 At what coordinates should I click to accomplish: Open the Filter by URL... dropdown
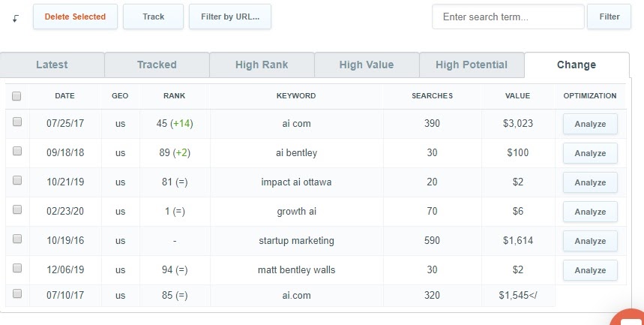pos(230,17)
